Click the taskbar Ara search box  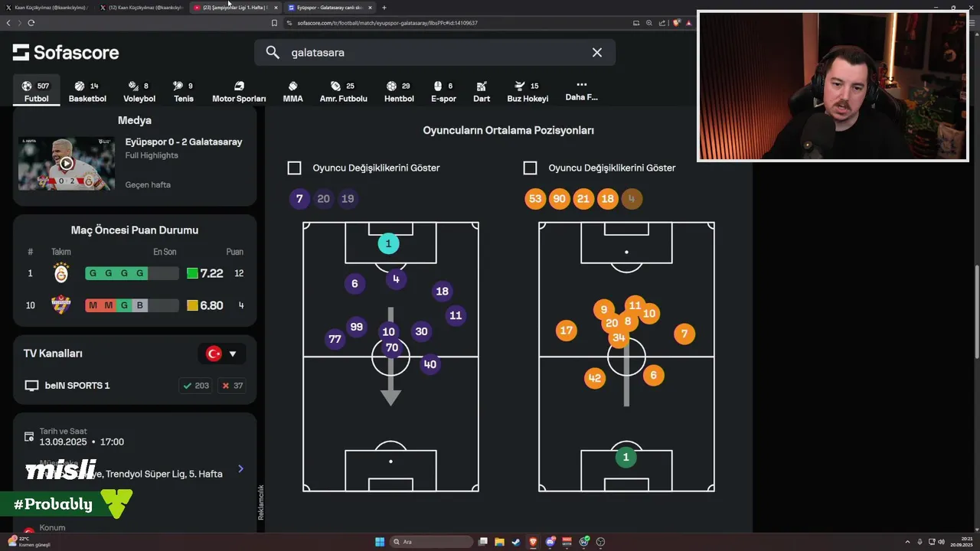431,542
